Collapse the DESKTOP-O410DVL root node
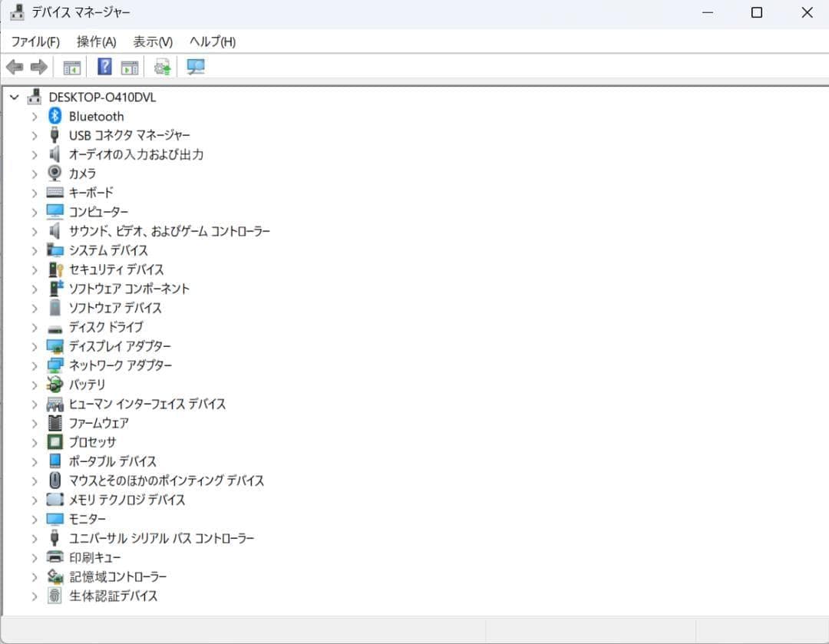The height and width of the screenshot is (644, 829). pyautogui.click(x=14, y=97)
